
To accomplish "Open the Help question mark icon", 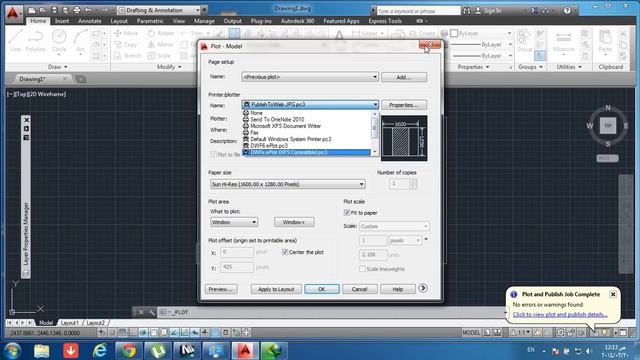I will pos(567,11).
